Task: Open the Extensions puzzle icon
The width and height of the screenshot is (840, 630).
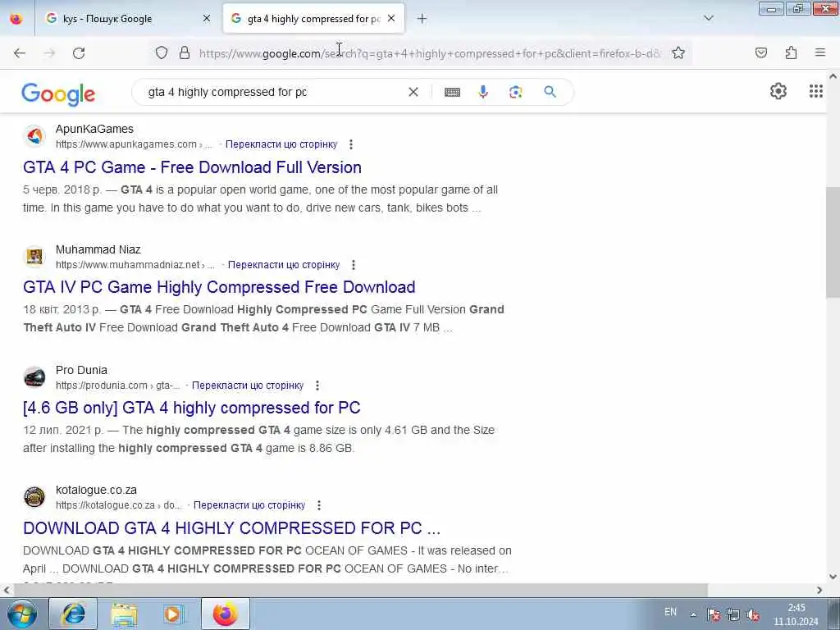Action: pos(791,53)
